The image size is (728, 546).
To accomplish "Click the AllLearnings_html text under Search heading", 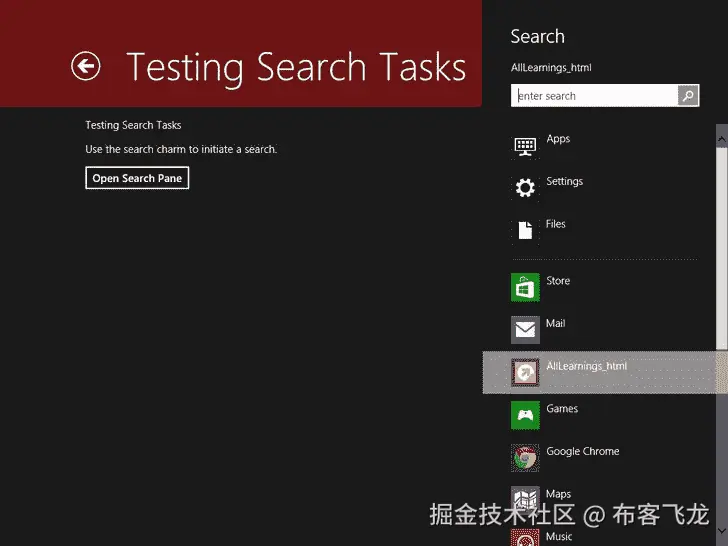I will coord(551,68).
